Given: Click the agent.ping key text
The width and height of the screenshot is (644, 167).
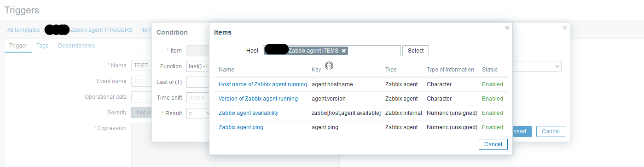Looking at the screenshot, I should [x=325, y=127].
